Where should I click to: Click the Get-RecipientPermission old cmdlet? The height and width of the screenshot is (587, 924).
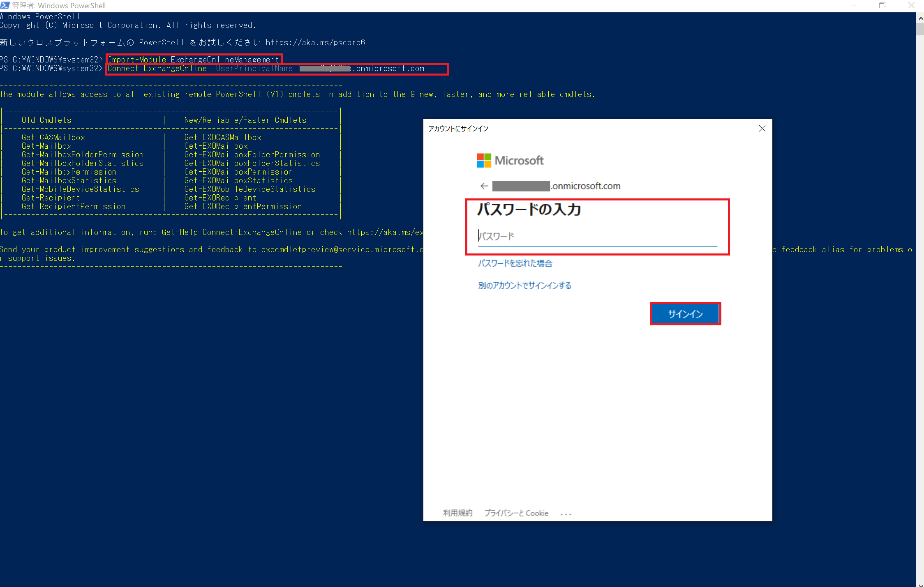point(74,207)
